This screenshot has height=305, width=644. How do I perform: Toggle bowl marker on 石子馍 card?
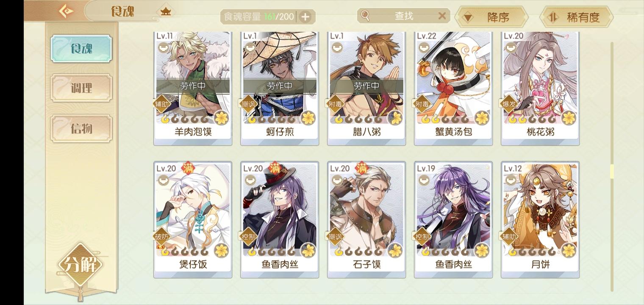pos(336,180)
